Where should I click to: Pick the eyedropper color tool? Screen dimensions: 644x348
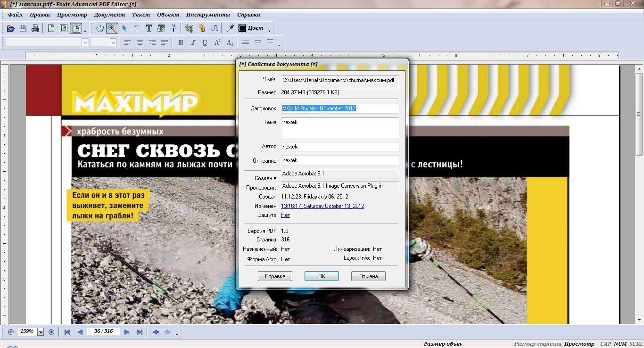point(230,29)
